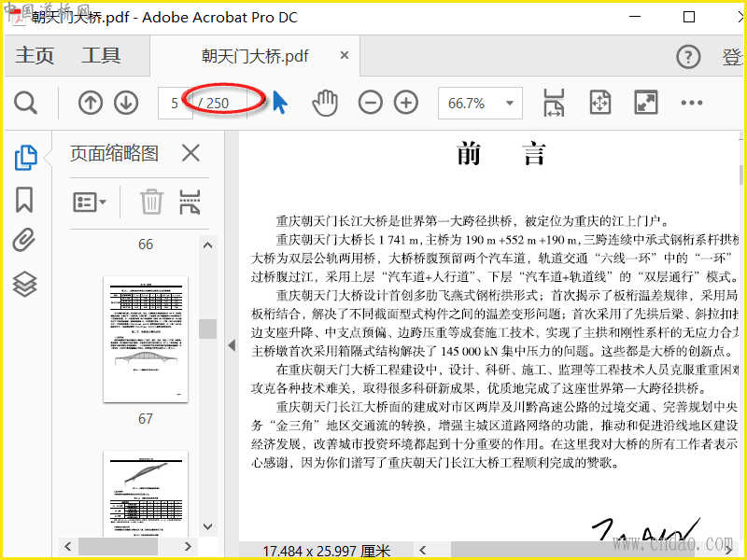Click the page number input field
Screen dimensions: 747x560
click(x=175, y=103)
